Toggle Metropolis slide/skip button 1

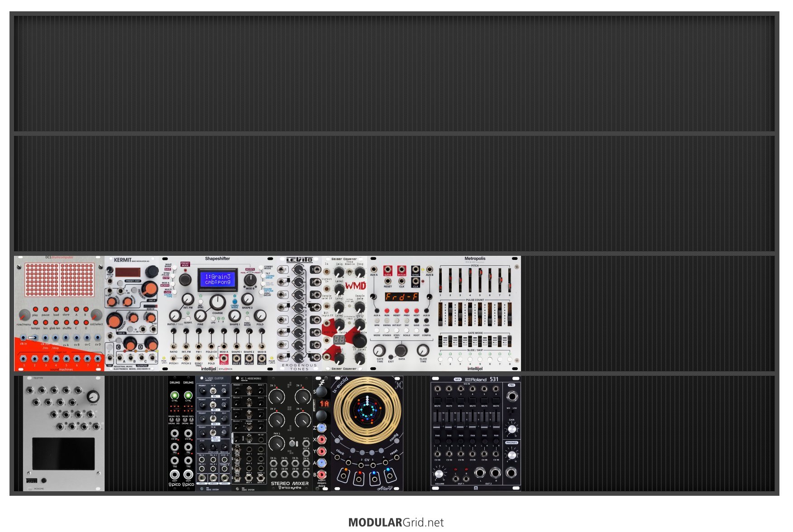(x=440, y=359)
